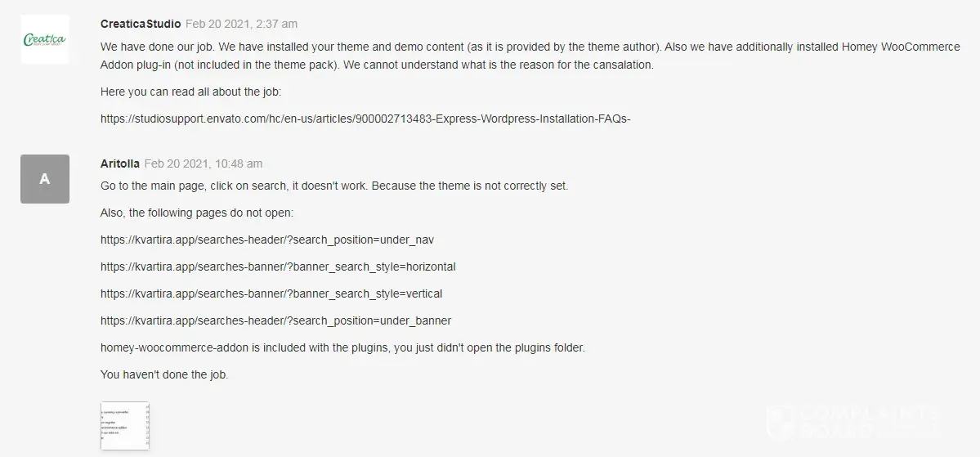Click Aritolla's gray "A" avatar
This screenshot has width=980, height=457.
(x=44, y=178)
